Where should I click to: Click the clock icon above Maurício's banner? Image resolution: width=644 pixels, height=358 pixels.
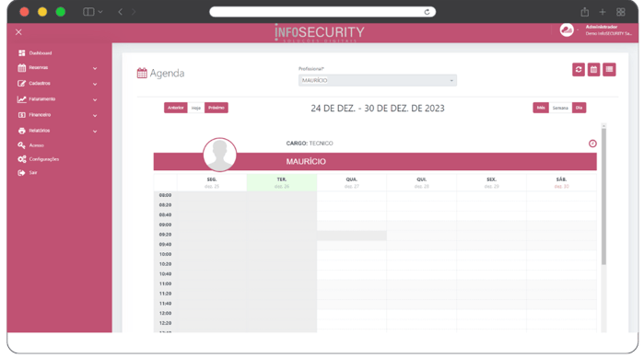click(x=592, y=144)
